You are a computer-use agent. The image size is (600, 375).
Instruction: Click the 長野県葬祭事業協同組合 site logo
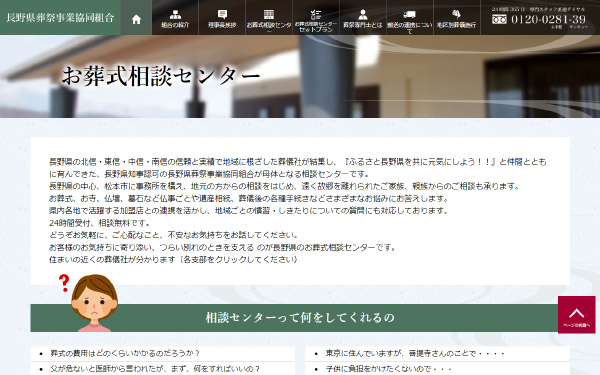click(60, 18)
